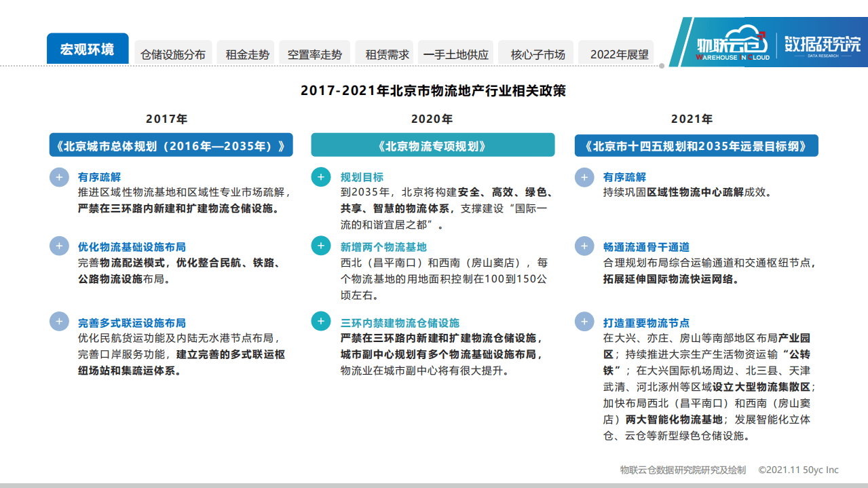The width and height of the screenshot is (868, 488).
Task: Click the plus icon next to 新增两个物流基地
Action: tap(320, 246)
